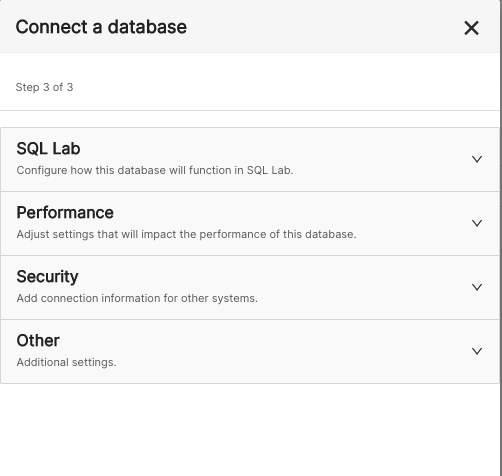Screen dimensions: 502x476
Task: Expand the Other section chevron
Action: (x=477, y=351)
